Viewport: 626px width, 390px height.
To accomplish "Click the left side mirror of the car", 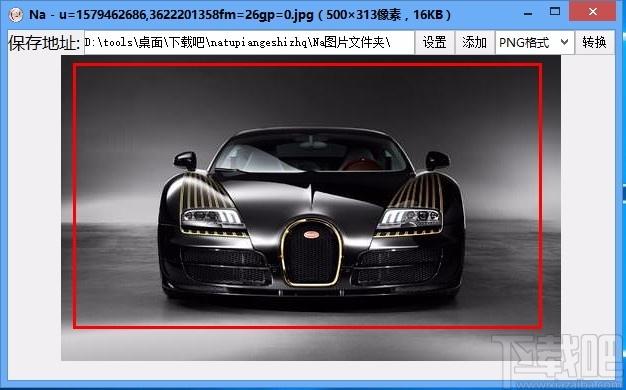I will point(185,161).
